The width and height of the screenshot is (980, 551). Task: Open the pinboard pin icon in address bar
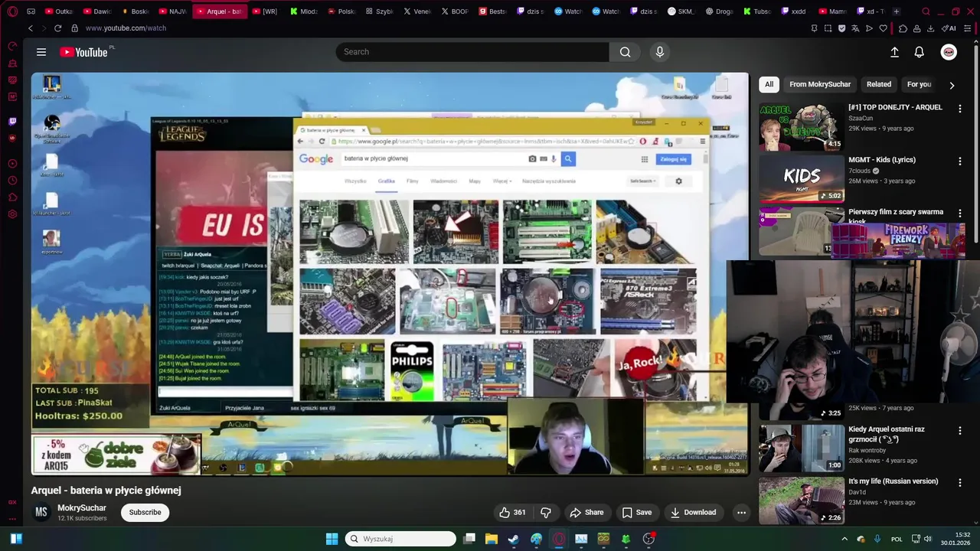click(814, 28)
